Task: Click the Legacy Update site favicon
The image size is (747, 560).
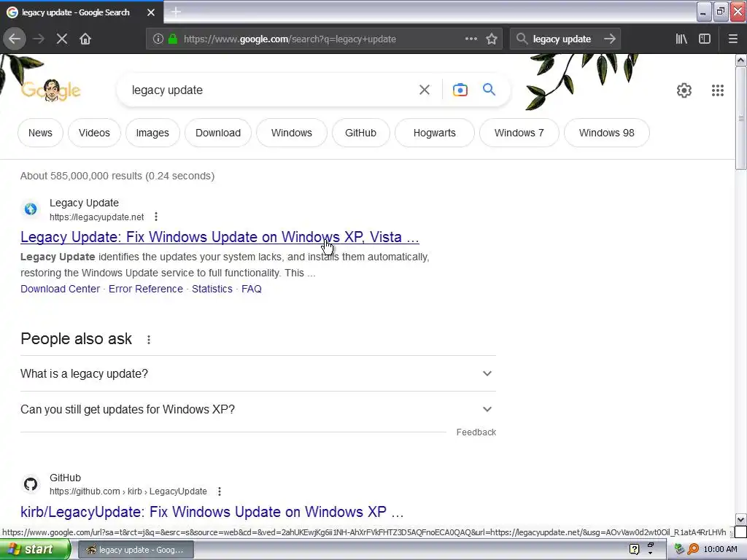Action: point(31,209)
